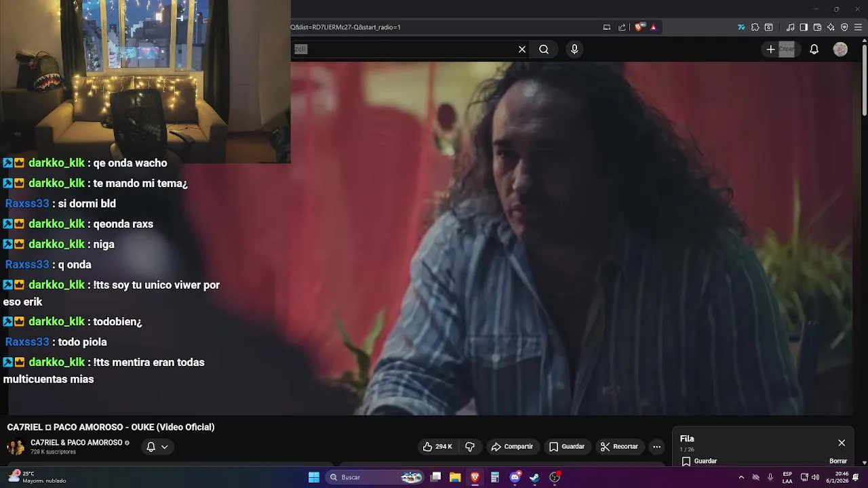868x488 pixels.
Task: Clear the YouTube search box with X
Action: pos(522,49)
